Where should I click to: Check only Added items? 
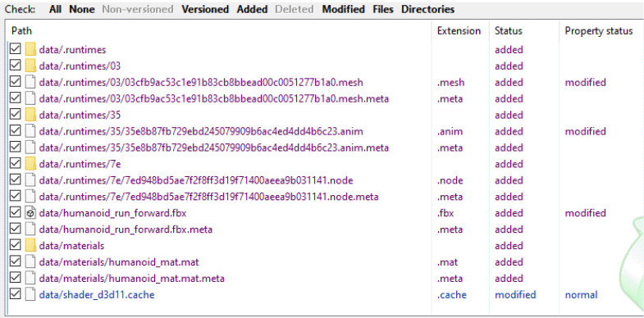252,9
